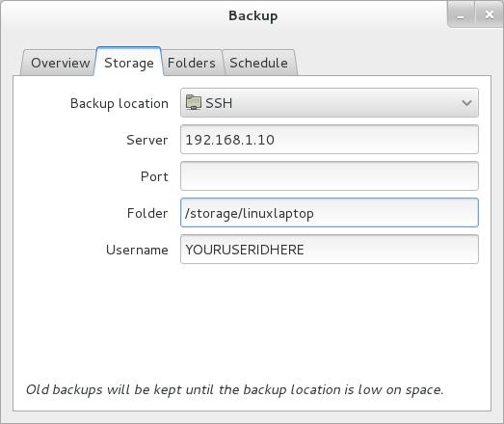Click the Folder field with /storage/linuxlaptop
Viewport: 504px width, 424px height.
[330, 213]
